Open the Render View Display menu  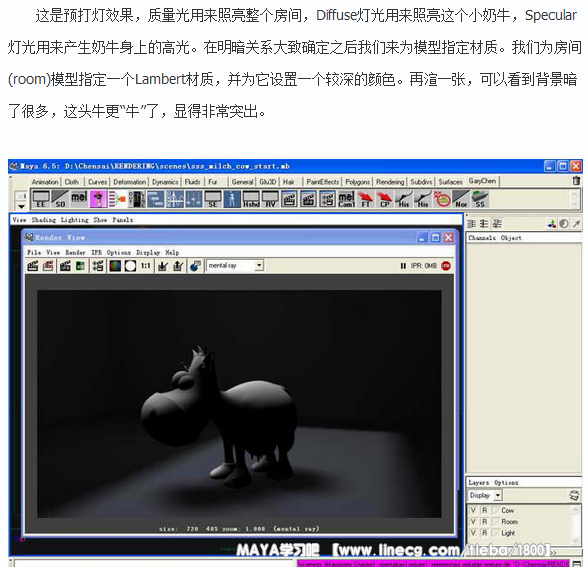148,252
